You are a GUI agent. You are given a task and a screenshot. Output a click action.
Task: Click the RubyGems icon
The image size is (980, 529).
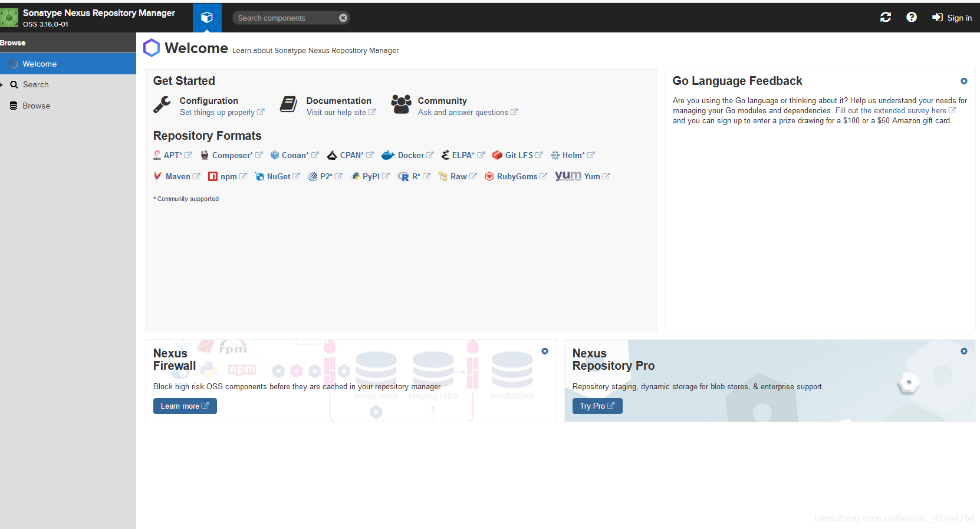click(489, 176)
